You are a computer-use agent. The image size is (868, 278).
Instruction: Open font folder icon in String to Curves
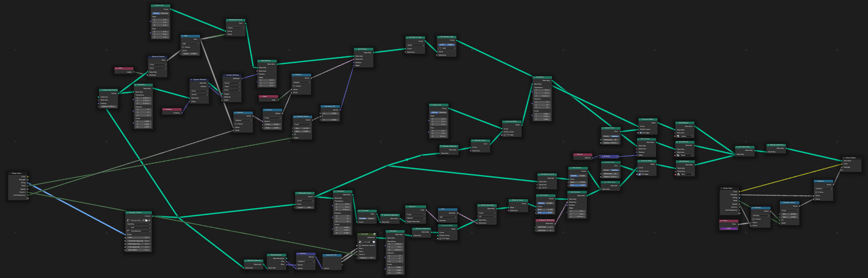(x=146, y=220)
